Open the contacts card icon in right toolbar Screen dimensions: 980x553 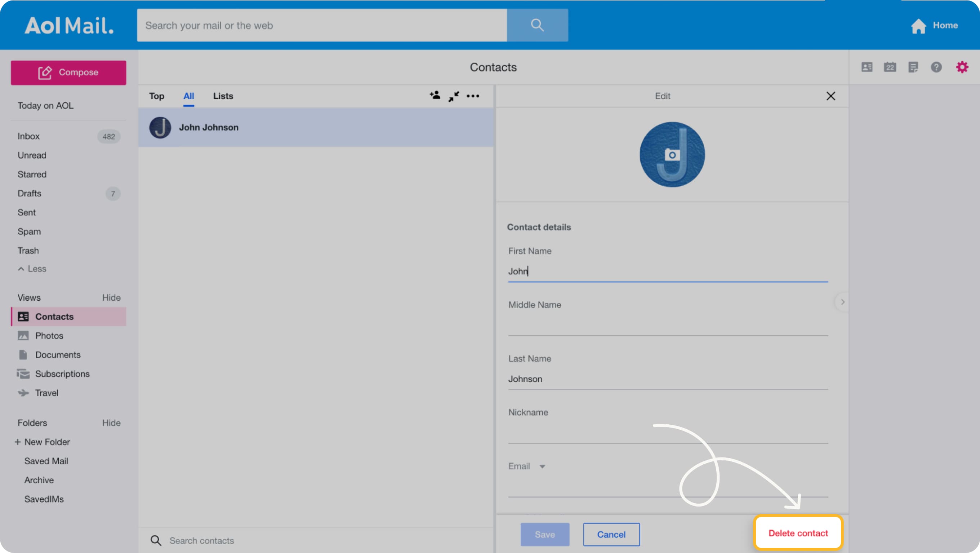coord(867,67)
